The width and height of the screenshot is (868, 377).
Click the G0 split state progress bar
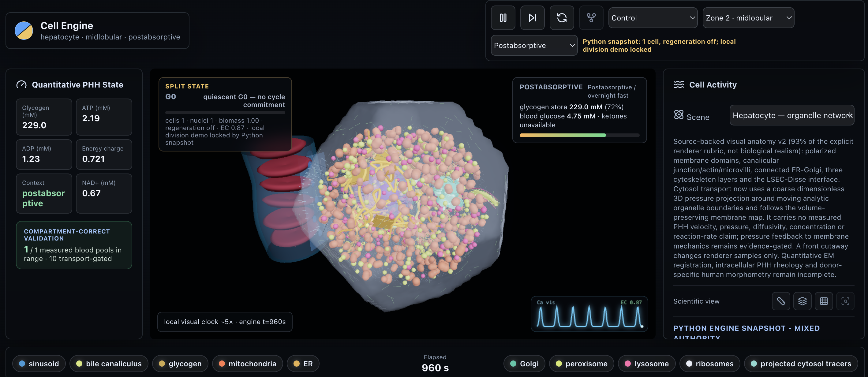(x=225, y=113)
